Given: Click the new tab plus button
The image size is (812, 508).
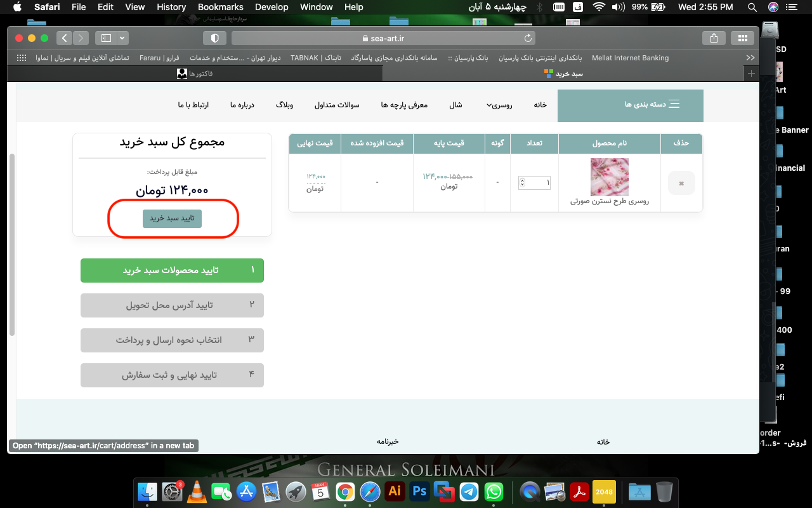Looking at the screenshot, I should 752,74.
